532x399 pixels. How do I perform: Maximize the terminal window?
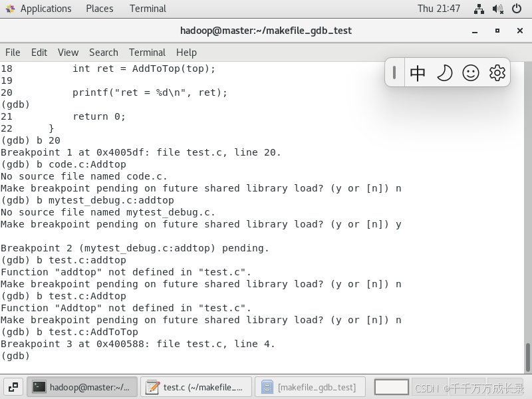coord(497,31)
